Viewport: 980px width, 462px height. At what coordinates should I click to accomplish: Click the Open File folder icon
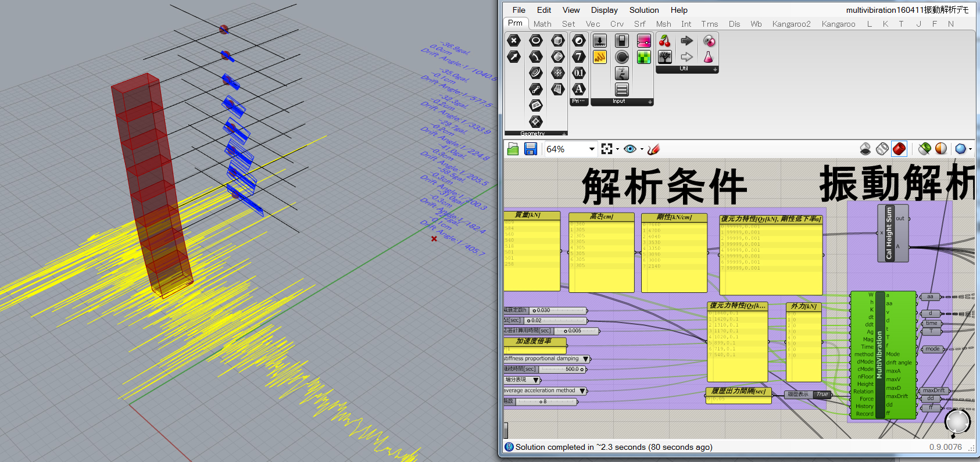pos(513,149)
